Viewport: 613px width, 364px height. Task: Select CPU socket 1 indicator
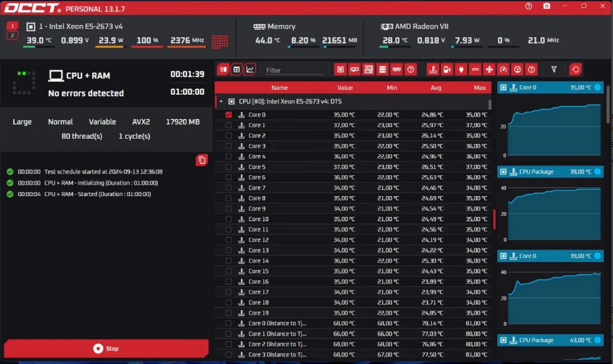pos(12,26)
